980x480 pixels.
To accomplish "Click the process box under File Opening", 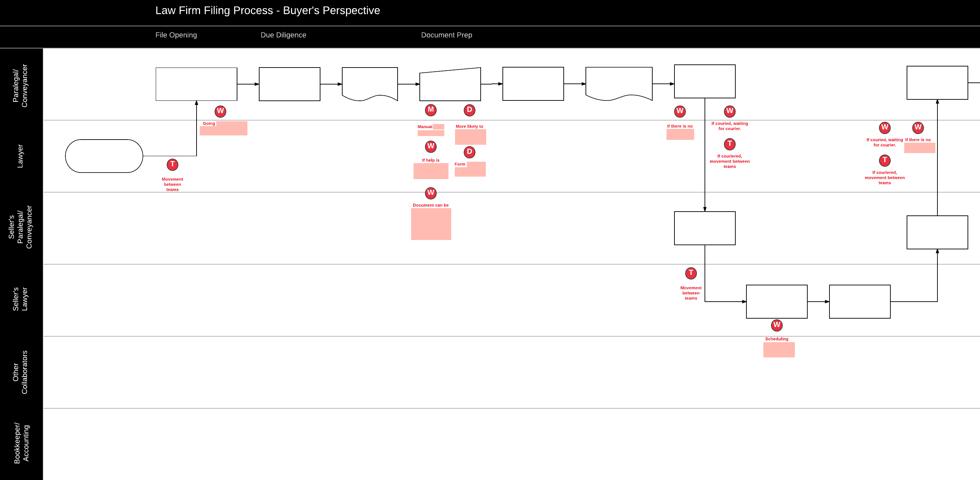I will pyautogui.click(x=196, y=84).
